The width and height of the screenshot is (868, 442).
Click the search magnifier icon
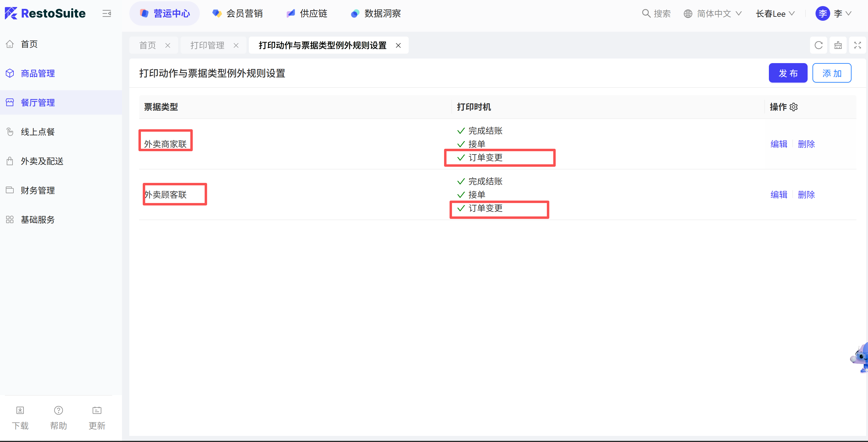(x=646, y=13)
